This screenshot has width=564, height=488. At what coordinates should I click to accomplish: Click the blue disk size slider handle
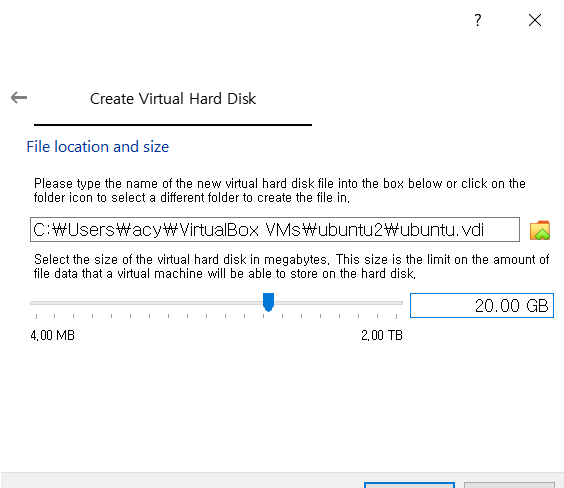[x=268, y=302]
